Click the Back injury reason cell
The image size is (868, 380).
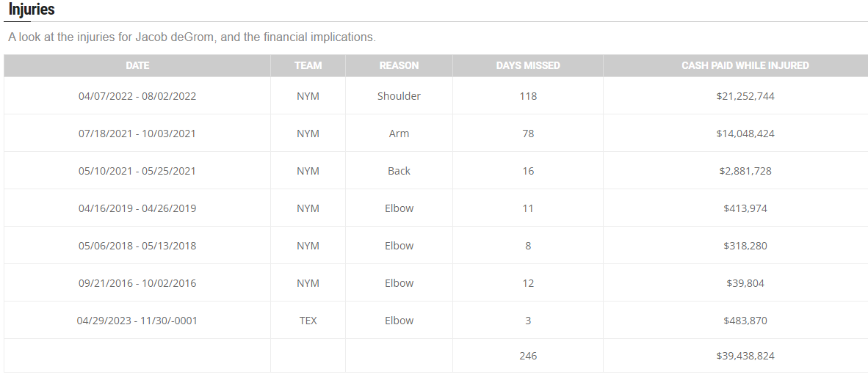click(399, 171)
